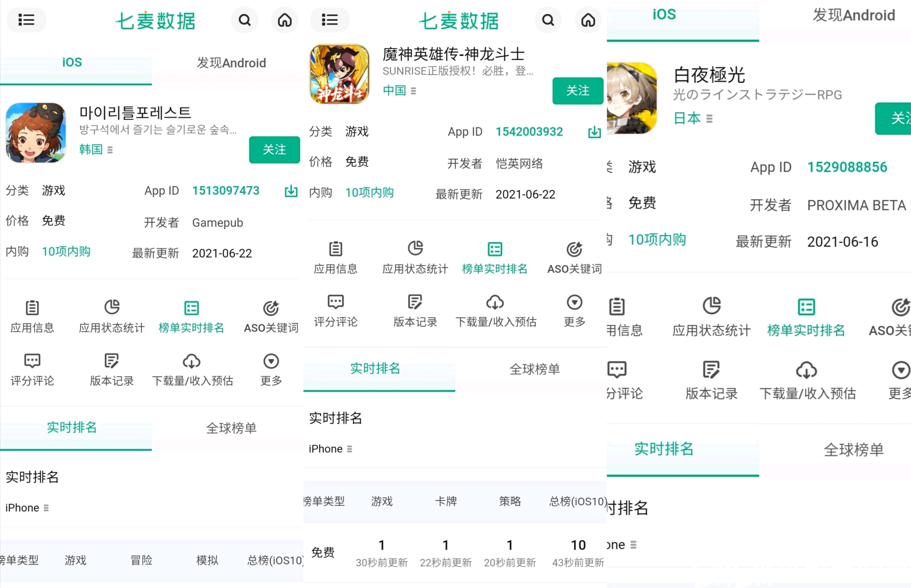The height and width of the screenshot is (588, 911).
Task: Click rank 1 updated 22秒前更新
Action: (446, 552)
